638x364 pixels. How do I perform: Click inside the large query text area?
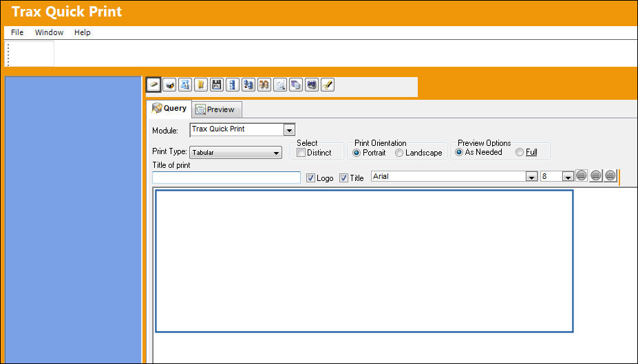pyautogui.click(x=364, y=261)
